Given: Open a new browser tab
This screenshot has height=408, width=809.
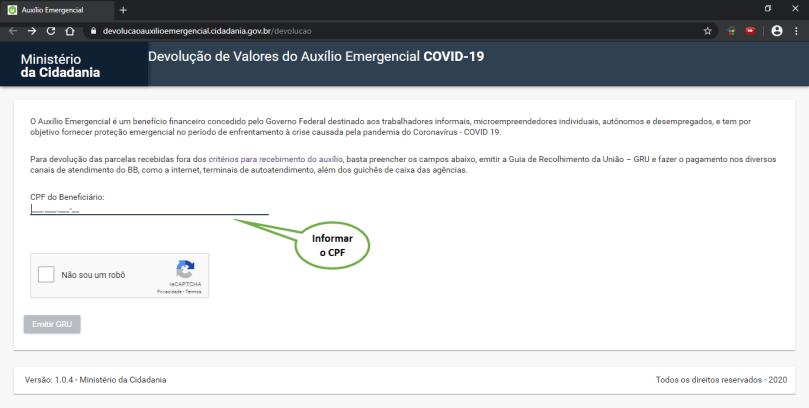Looking at the screenshot, I should [x=123, y=9].
